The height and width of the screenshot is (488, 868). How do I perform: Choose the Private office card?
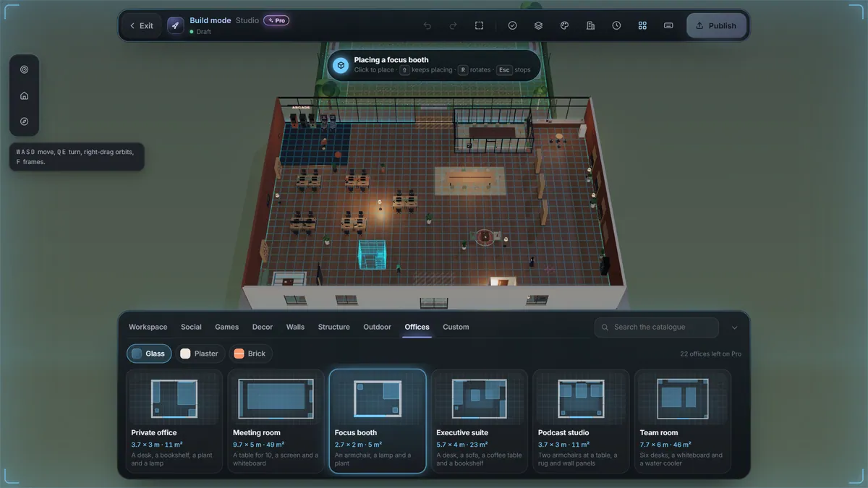tap(174, 421)
